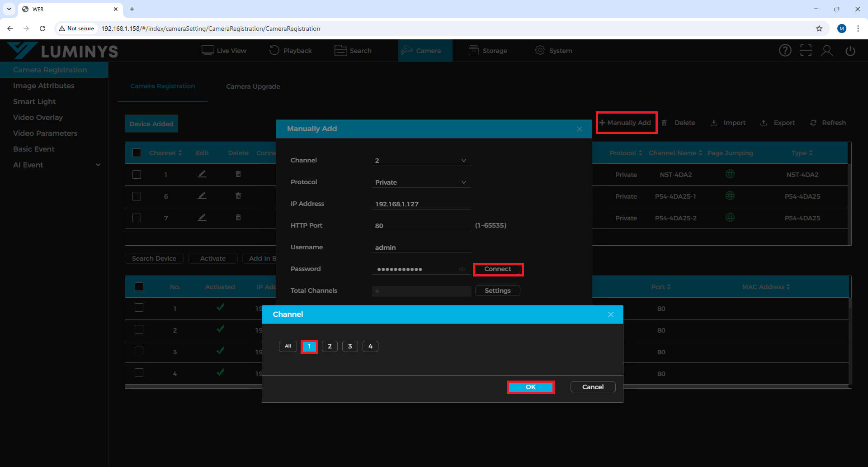Switch to the Camera Upgrade tab
868x467 pixels.
pyautogui.click(x=253, y=86)
